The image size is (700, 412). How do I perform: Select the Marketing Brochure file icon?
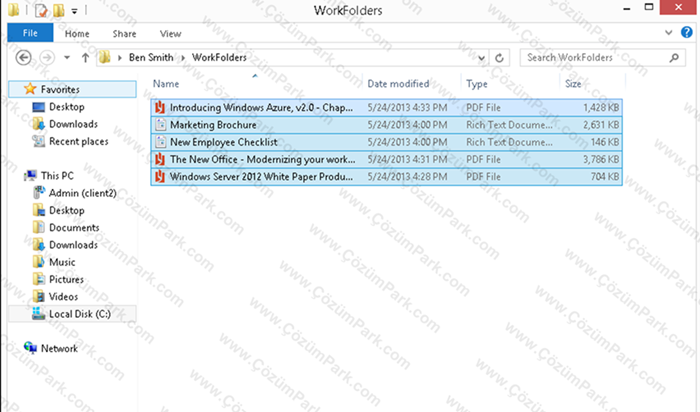[x=160, y=125]
